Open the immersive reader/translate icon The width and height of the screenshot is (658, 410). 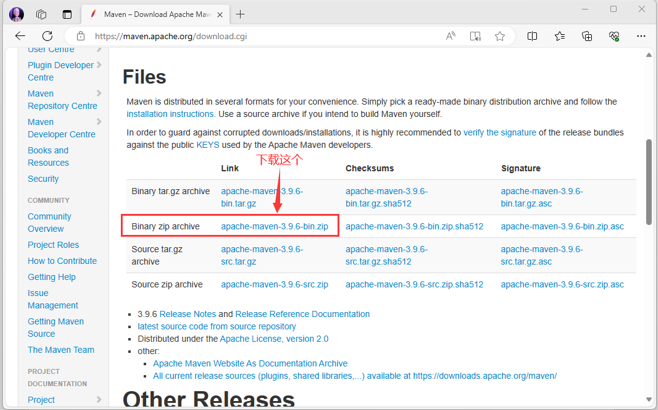click(x=475, y=36)
